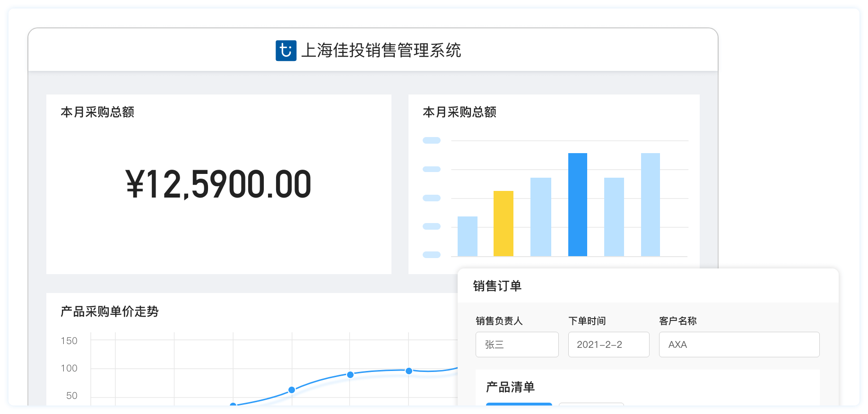Click the shortest leftmost light blue bar
The width and height of the screenshot is (868, 414).
(467, 236)
